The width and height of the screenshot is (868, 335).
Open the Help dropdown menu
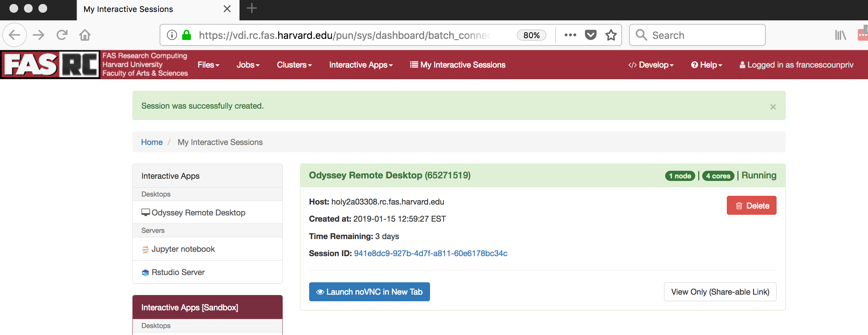tap(707, 65)
